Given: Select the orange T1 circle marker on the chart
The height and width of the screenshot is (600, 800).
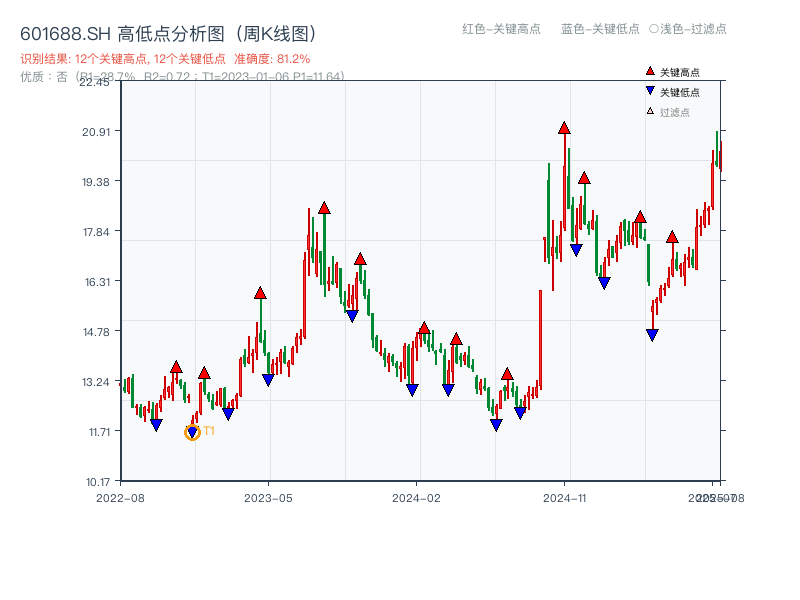Looking at the screenshot, I should [191, 431].
